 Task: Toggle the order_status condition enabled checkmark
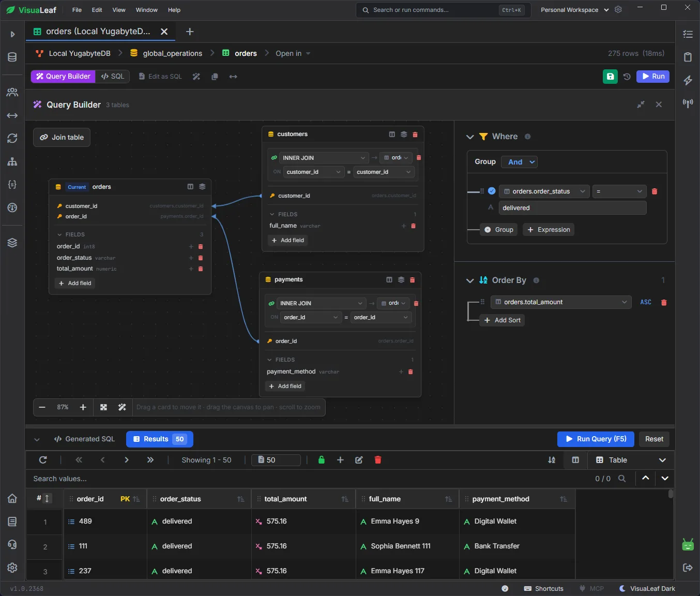(492, 191)
